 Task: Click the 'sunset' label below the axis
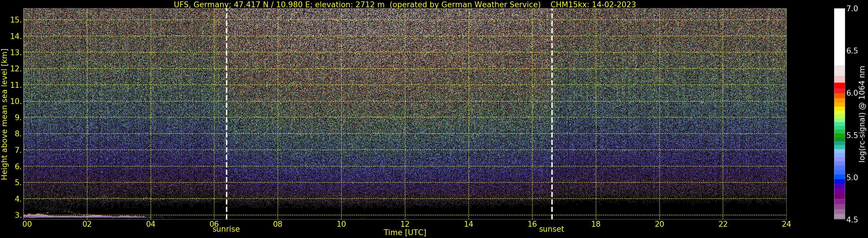pos(552,229)
